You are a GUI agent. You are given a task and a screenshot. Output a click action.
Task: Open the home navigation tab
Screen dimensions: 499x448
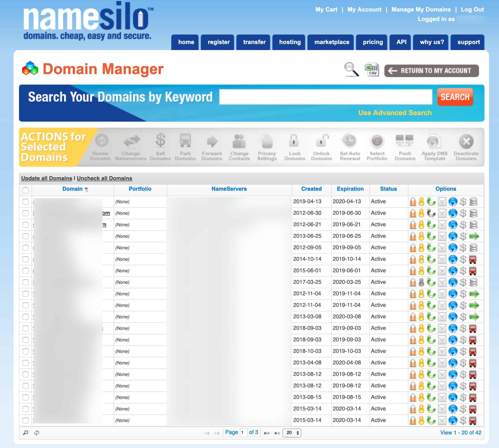pyautogui.click(x=185, y=42)
